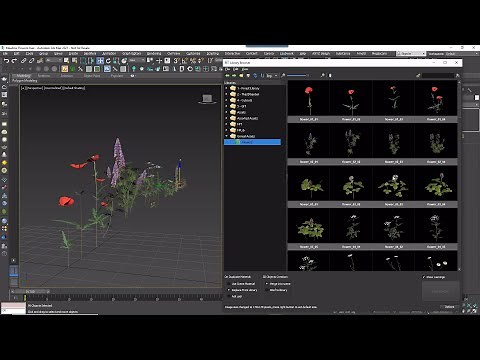
Task: Select Merge Instances radio option
Action: (267, 284)
